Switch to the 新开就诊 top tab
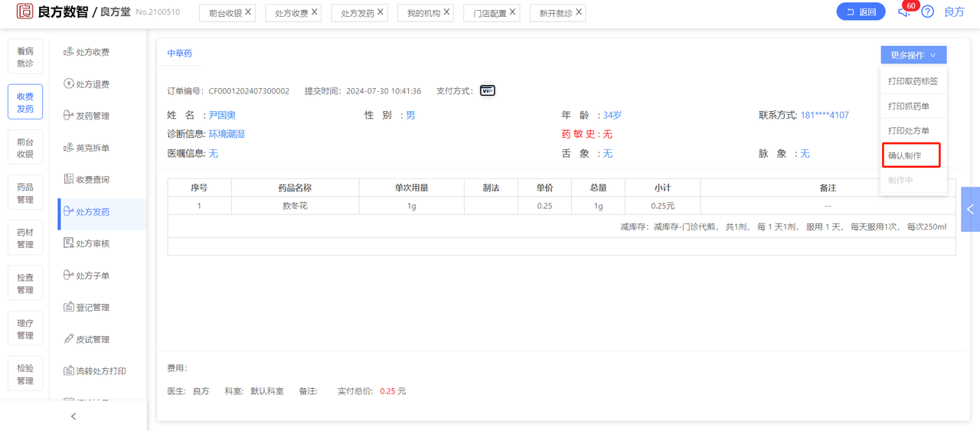The image size is (980, 431). click(556, 13)
